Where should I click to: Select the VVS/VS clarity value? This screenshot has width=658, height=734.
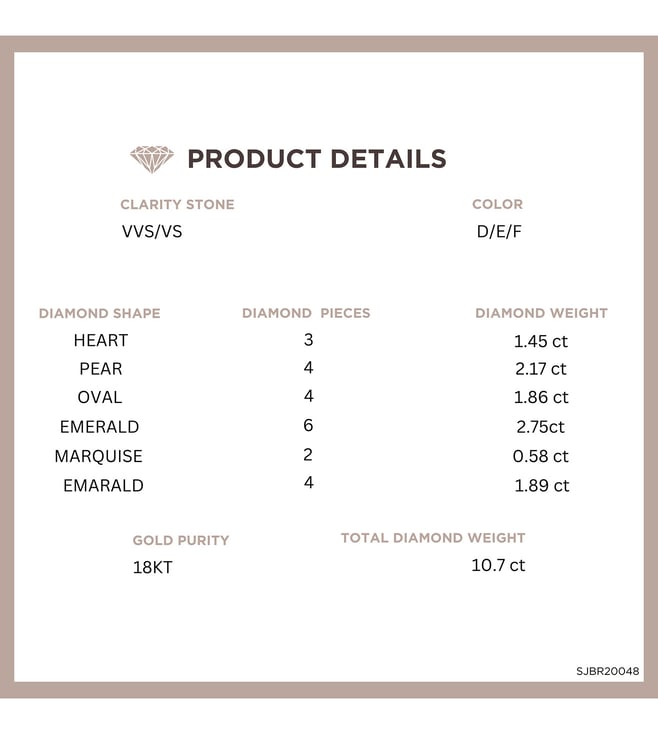coord(152,231)
